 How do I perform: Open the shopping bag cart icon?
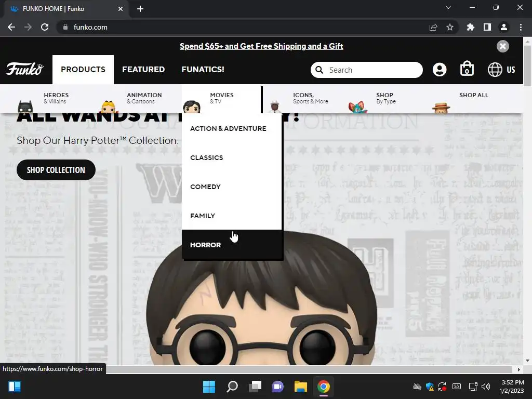467,69
